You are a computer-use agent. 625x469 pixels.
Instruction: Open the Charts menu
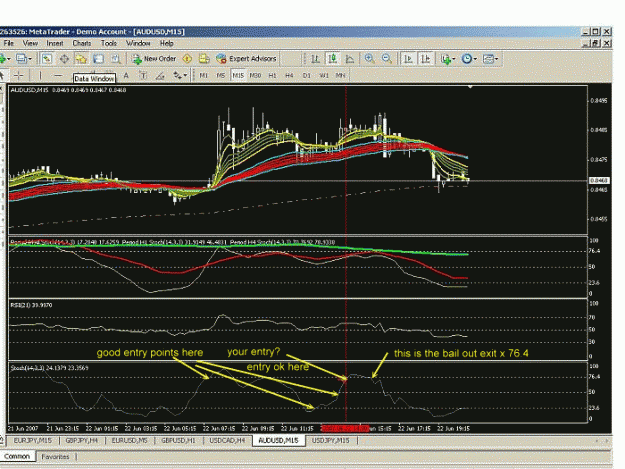point(82,43)
